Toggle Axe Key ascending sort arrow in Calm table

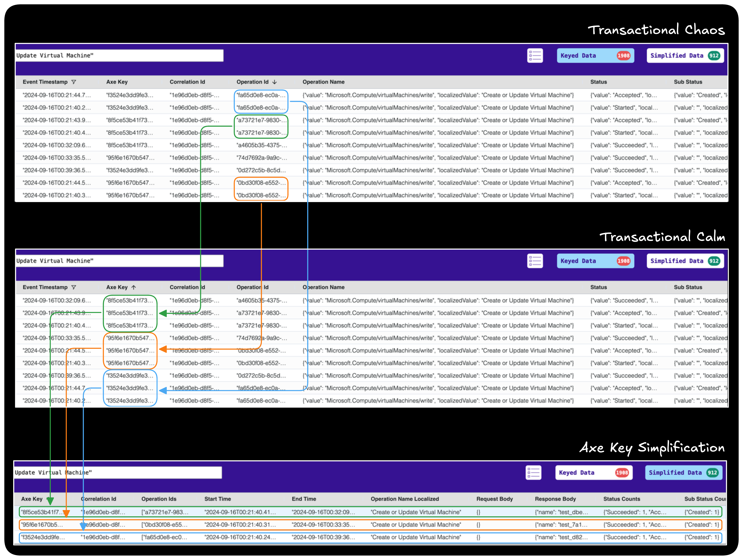[134, 287]
